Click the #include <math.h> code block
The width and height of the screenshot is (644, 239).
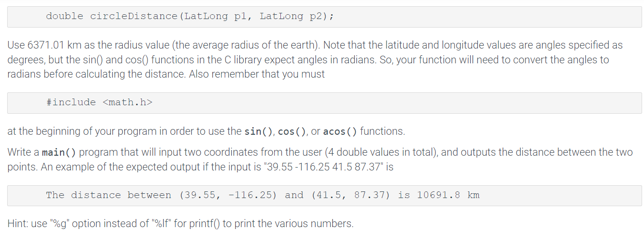tap(325, 103)
